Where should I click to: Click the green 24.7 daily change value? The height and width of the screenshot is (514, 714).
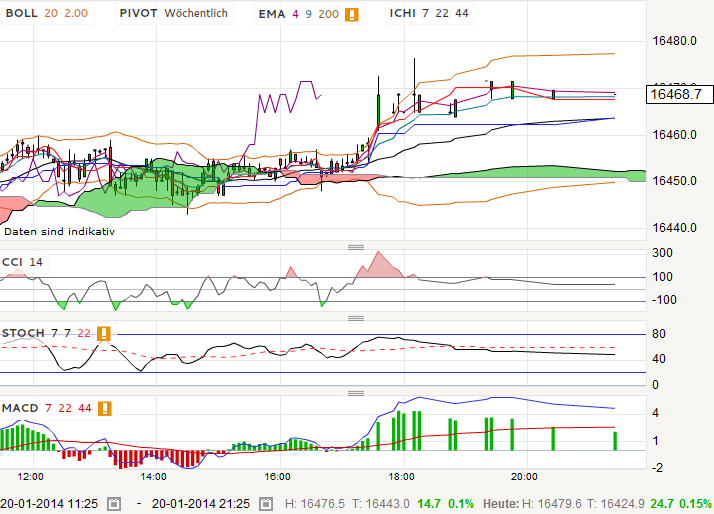pyautogui.click(x=662, y=504)
